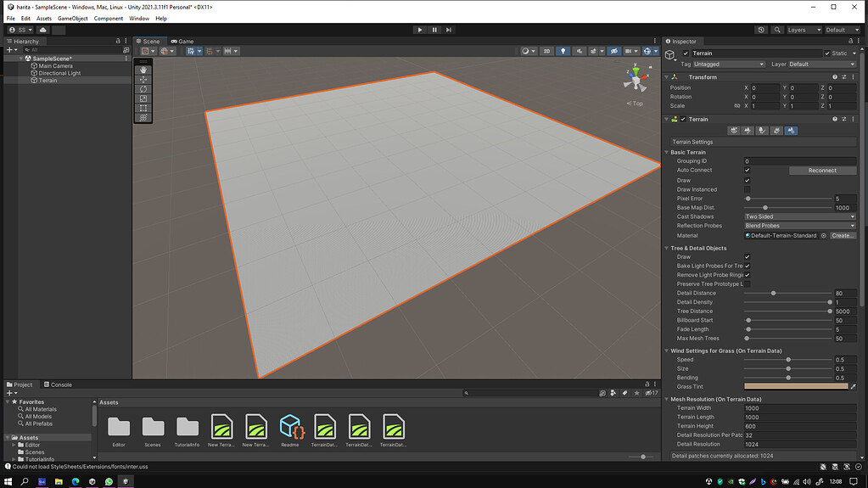
Task: Click the Windows Start button
Action: 8,481
